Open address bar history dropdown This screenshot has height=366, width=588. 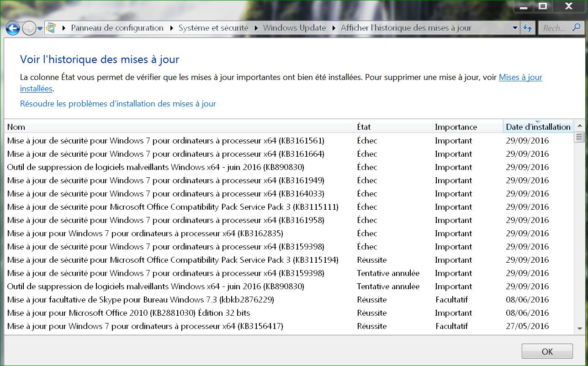coord(515,28)
